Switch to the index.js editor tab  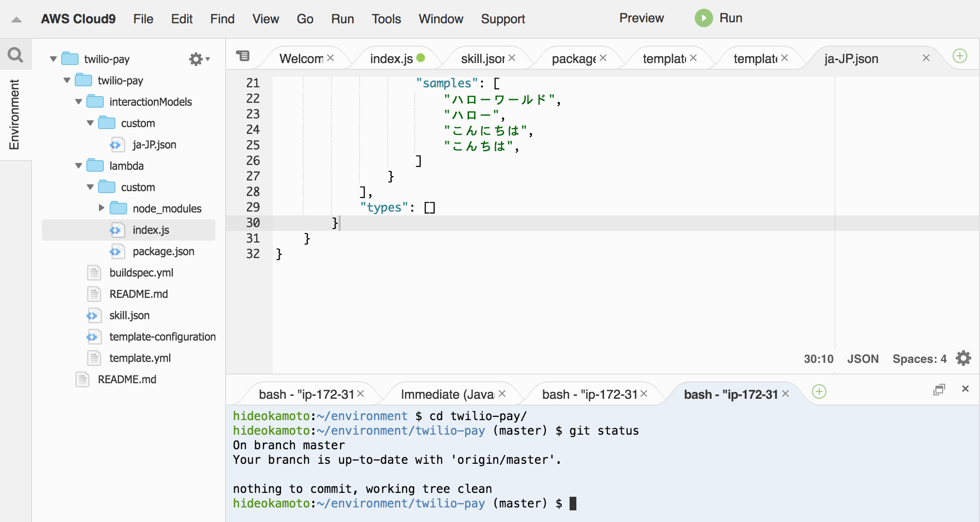[x=391, y=59]
